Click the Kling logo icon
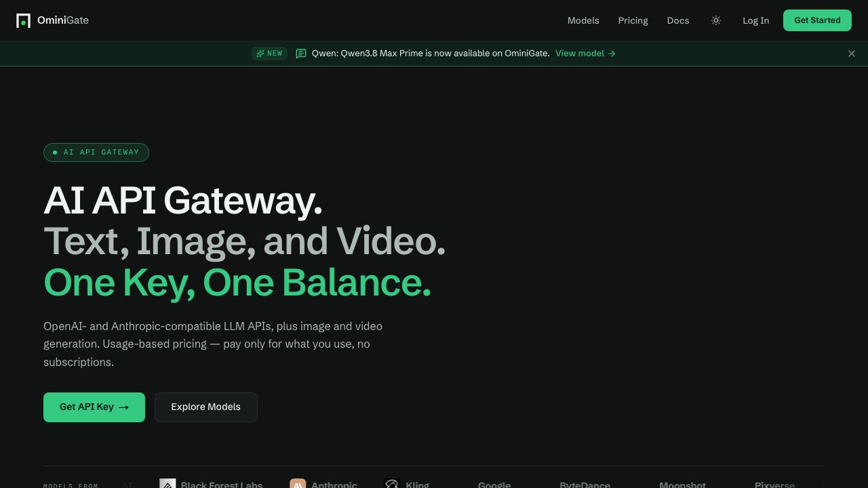The height and width of the screenshot is (488, 868). point(392,484)
